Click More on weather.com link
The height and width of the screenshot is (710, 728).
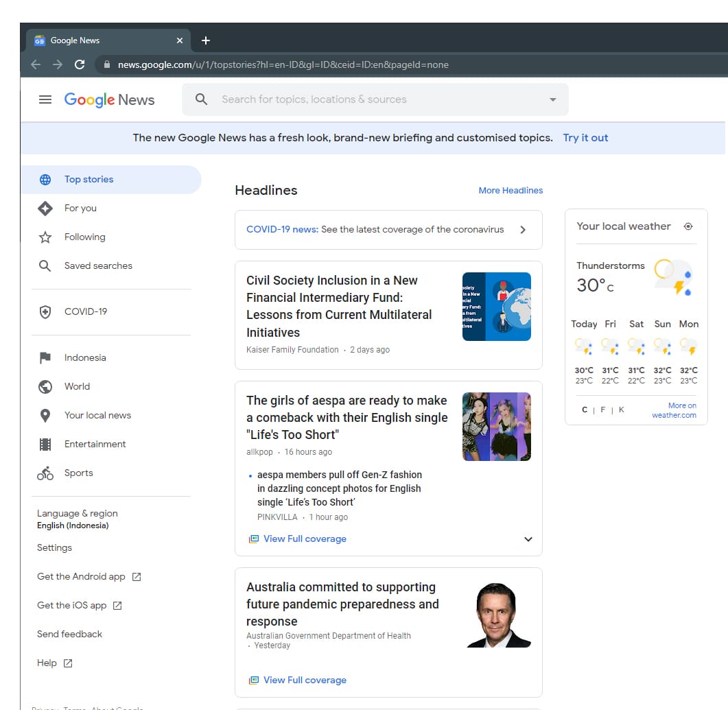click(x=674, y=410)
